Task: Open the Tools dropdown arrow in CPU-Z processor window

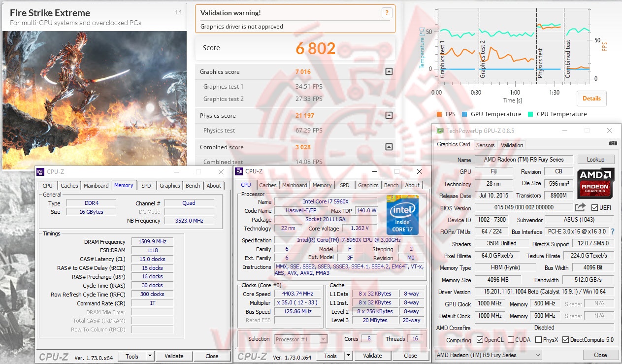Action: 348,356
